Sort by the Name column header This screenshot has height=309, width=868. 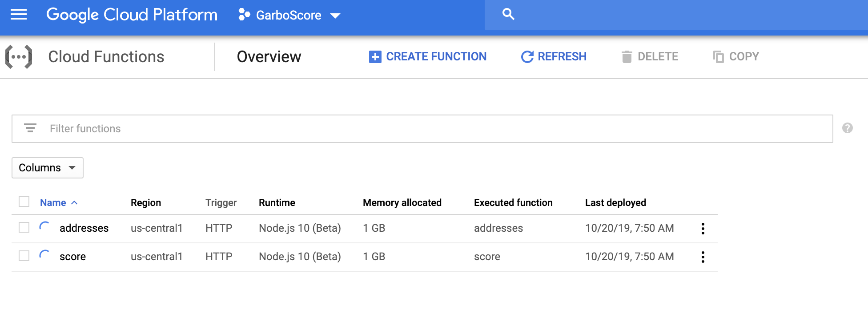[x=53, y=203]
